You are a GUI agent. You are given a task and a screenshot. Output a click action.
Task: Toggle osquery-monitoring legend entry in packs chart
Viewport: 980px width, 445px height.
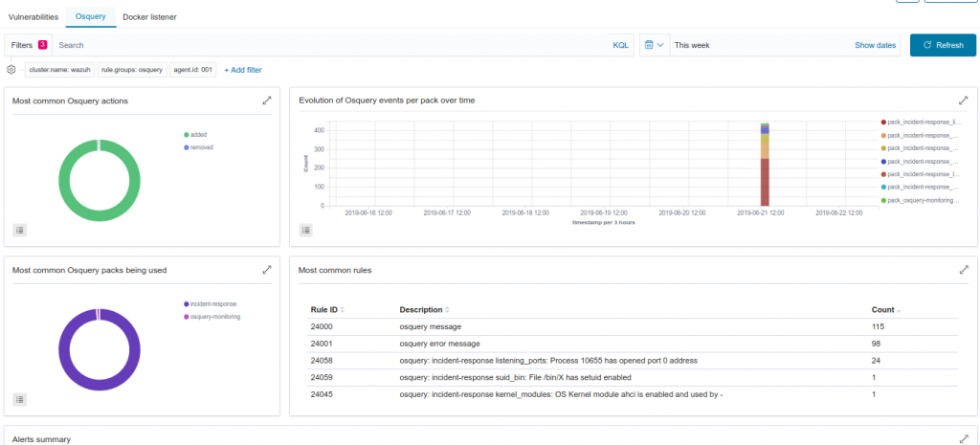(212, 317)
